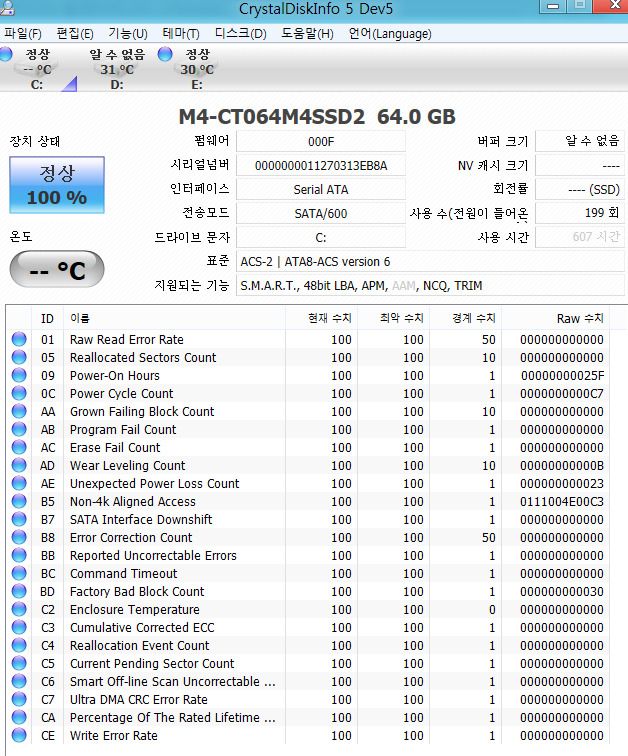Click the standard field ACS-2 | ATA8-ACS version 6
This screenshot has height=756, width=628.
[x=430, y=262]
